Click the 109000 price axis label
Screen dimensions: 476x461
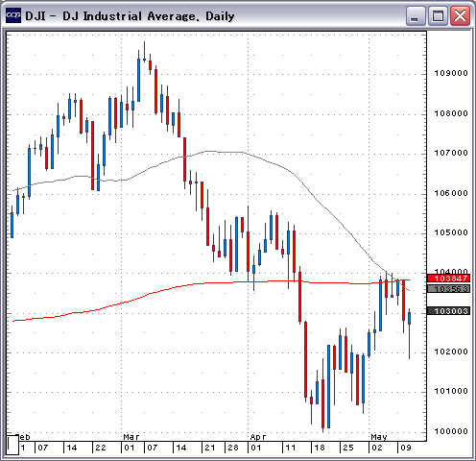451,73
